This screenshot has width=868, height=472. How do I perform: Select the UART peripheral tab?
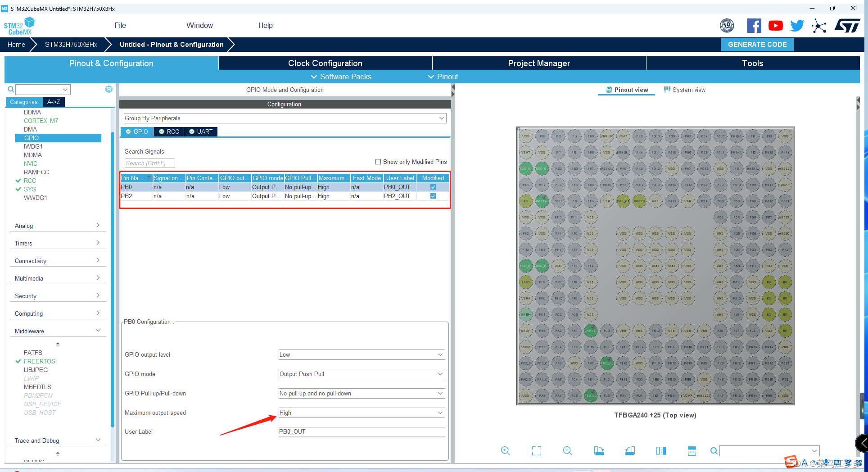tap(201, 132)
